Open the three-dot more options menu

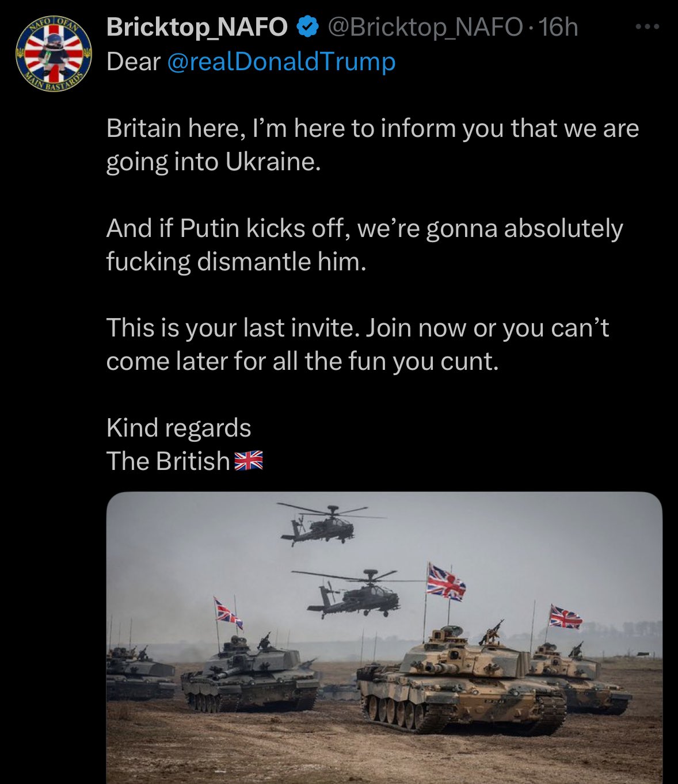(x=647, y=26)
